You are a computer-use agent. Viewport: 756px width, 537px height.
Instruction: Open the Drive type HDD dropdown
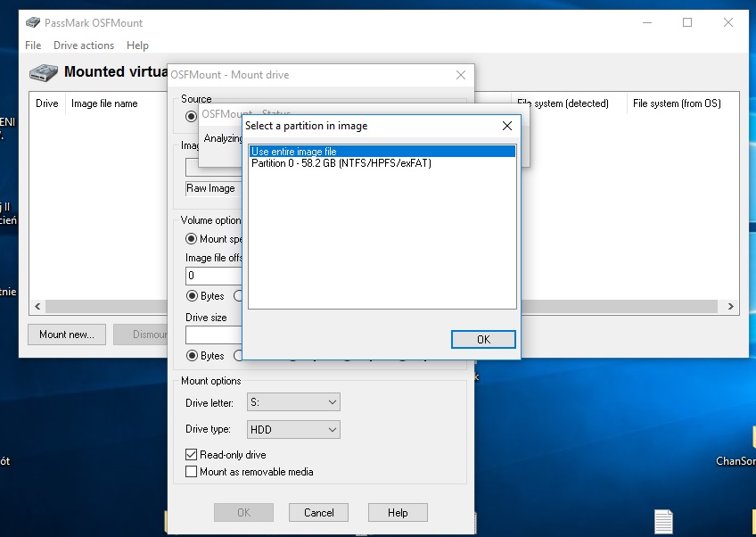pos(293,429)
